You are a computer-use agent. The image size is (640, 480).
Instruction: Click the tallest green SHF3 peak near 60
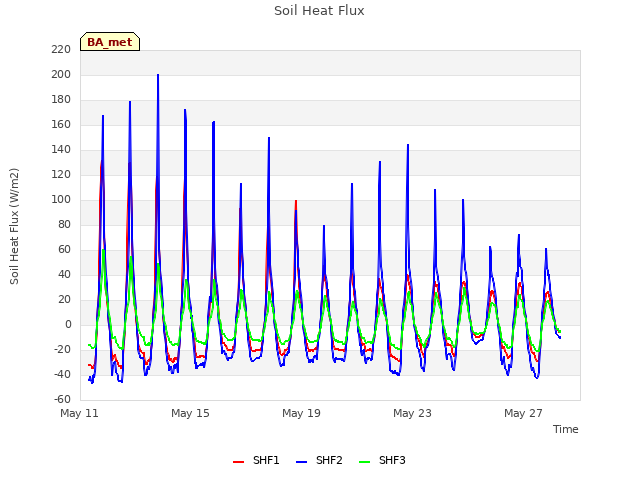pyautogui.click(x=104, y=250)
